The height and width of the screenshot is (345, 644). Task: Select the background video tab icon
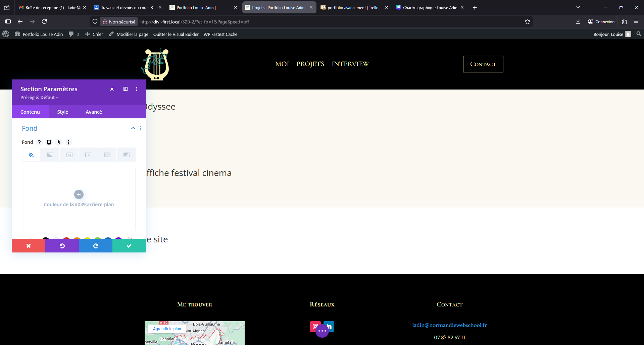[x=88, y=155]
